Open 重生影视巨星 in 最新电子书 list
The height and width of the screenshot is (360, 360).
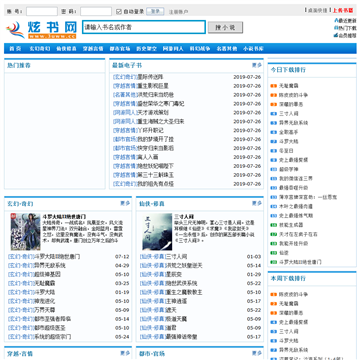[x=153, y=86]
